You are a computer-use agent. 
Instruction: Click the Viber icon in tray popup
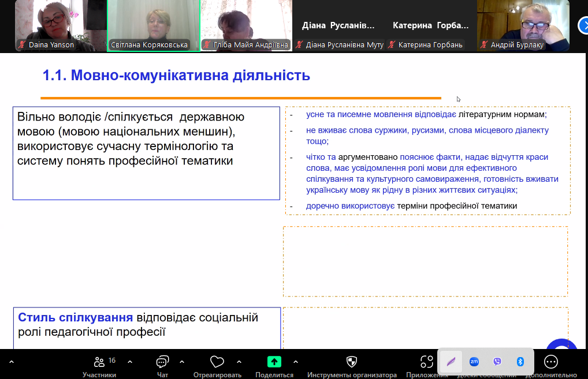[x=497, y=362]
